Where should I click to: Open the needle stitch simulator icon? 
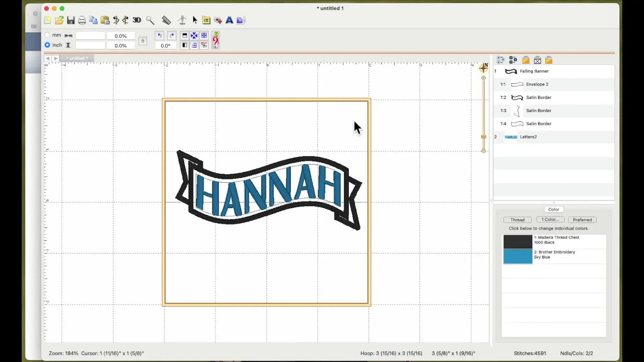pyautogui.click(x=182, y=20)
